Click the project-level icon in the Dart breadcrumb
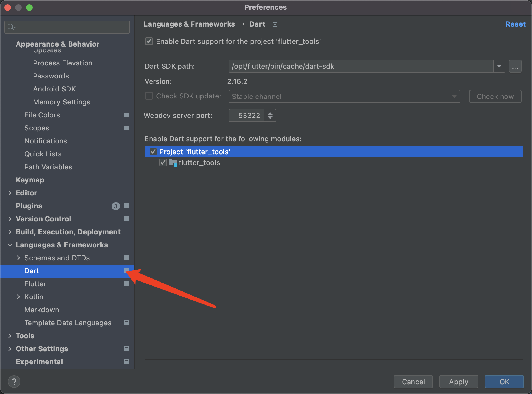This screenshot has width=532, height=394. coord(275,24)
